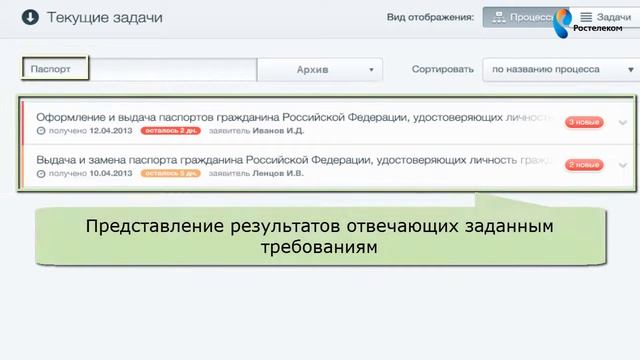This screenshot has height=360, width=640.
Task: Click applicant name Ленцов И.В.
Action: click(x=278, y=173)
